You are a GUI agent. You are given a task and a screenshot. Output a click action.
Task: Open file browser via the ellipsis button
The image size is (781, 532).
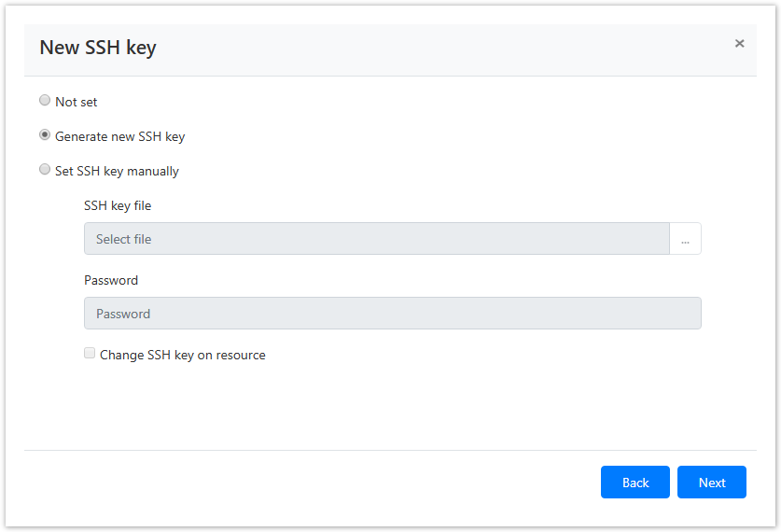tap(685, 239)
